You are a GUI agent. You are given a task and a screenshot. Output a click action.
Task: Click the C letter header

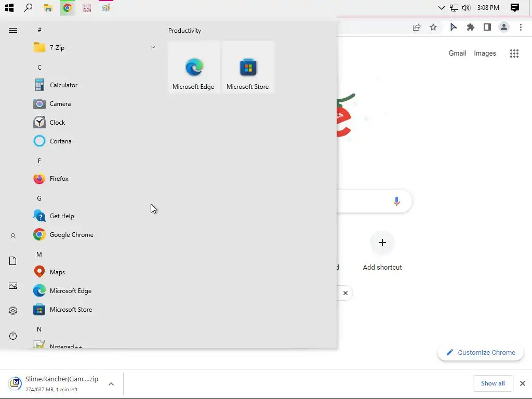[39, 67]
